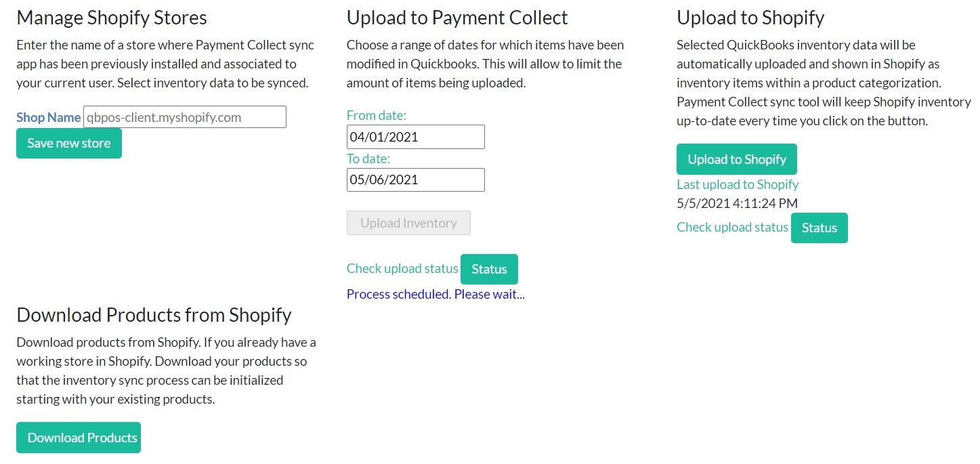Viewport: 980px width, 464px height.
Task: Click the Download Products button
Action: (x=79, y=438)
